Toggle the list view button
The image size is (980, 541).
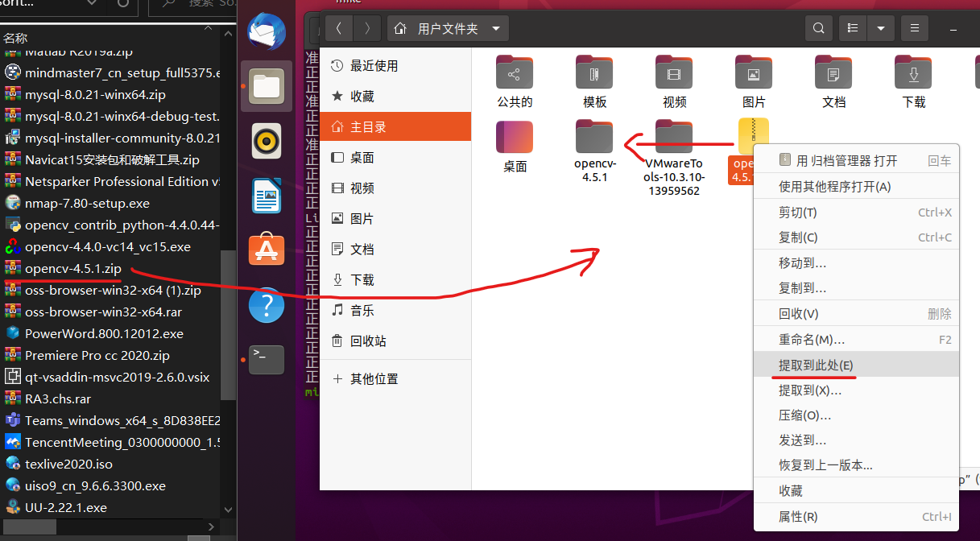853,27
